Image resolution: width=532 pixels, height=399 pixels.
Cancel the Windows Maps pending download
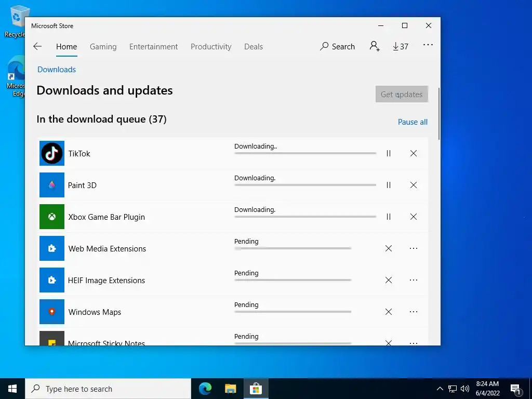coord(389,312)
